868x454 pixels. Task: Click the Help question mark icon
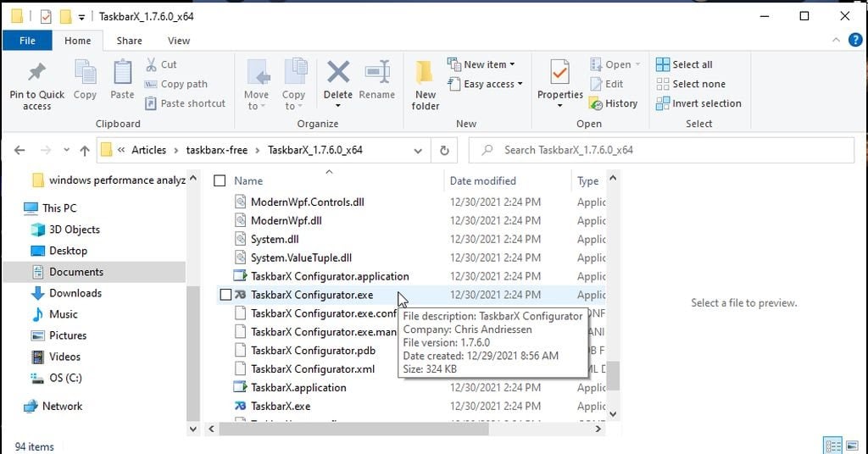[x=855, y=40]
